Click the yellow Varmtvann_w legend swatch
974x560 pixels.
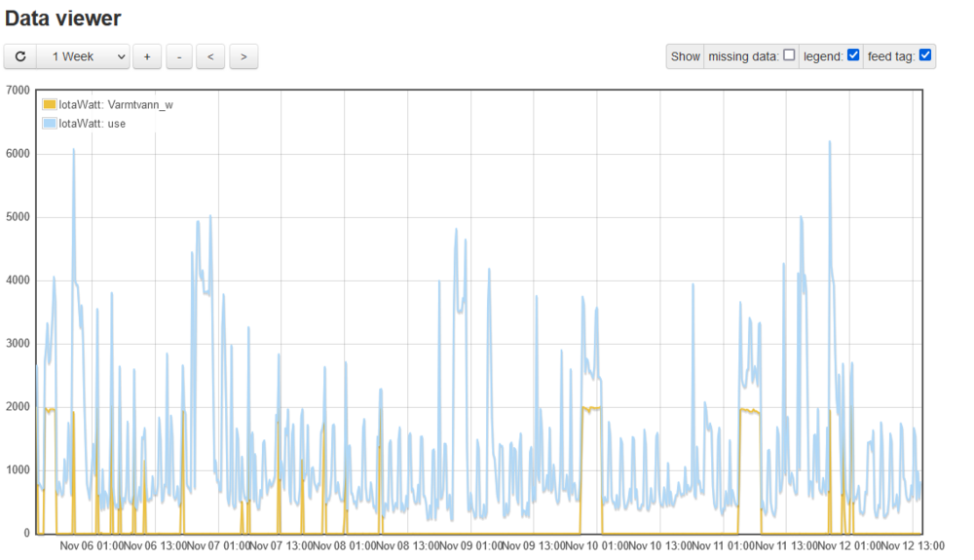[50, 105]
